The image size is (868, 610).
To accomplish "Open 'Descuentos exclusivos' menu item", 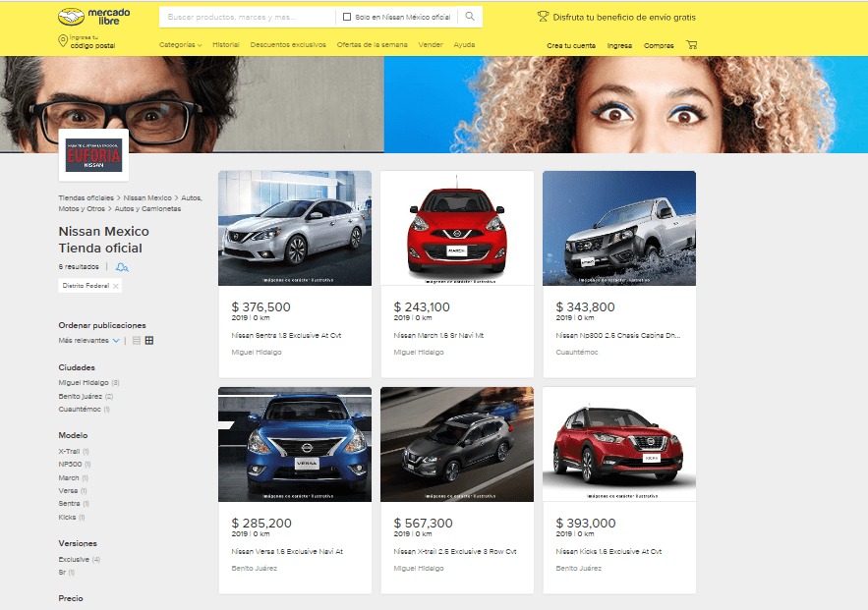I will (x=287, y=45).
